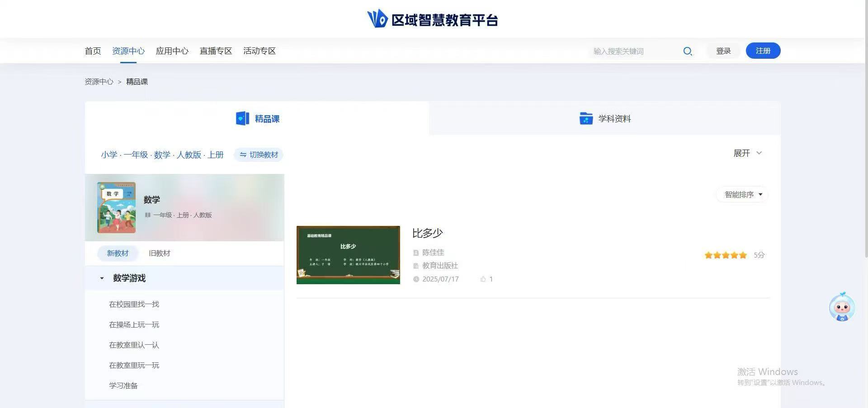This screenshot has width=868, height=408.
Task: Click the search magnifier icon
Action: (x=687, y=51)
